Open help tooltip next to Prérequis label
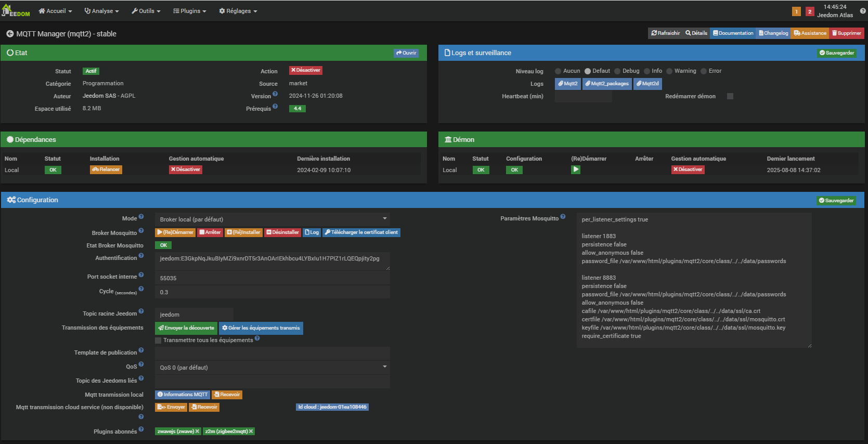Screen dimensions: 868x444 275,107
